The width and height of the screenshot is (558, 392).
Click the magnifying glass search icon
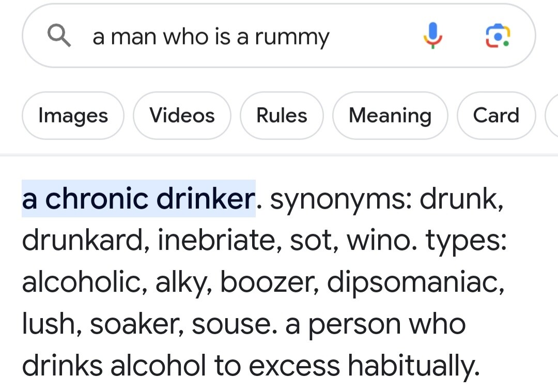click(x=58, y=36)
